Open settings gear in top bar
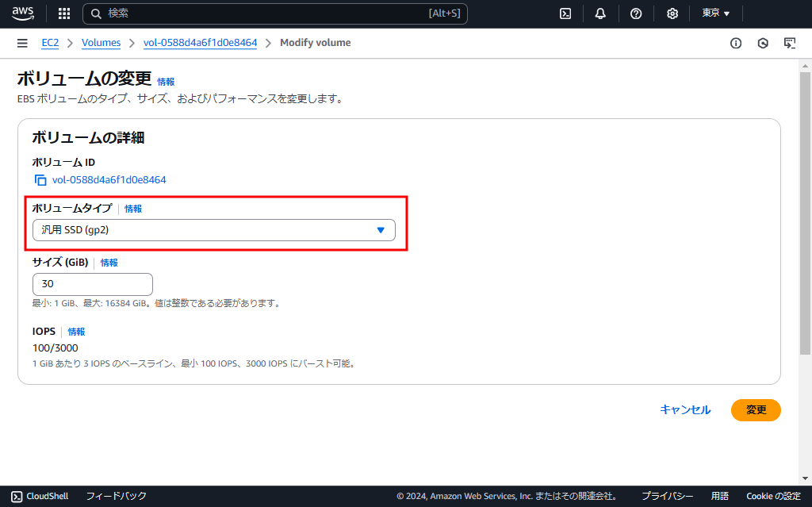This screenshot has height=507, width=812. tap(672, 13)
